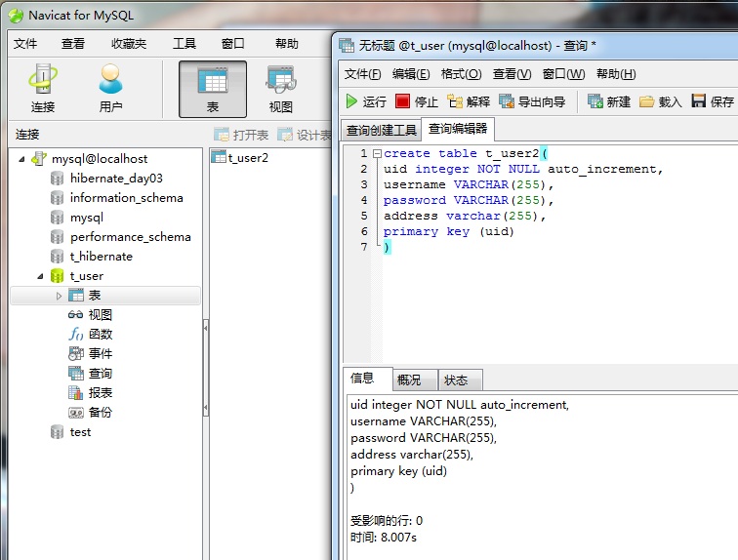Select the 报表 (Reports) tree node

pyautogui.click(x=100, y=392)
